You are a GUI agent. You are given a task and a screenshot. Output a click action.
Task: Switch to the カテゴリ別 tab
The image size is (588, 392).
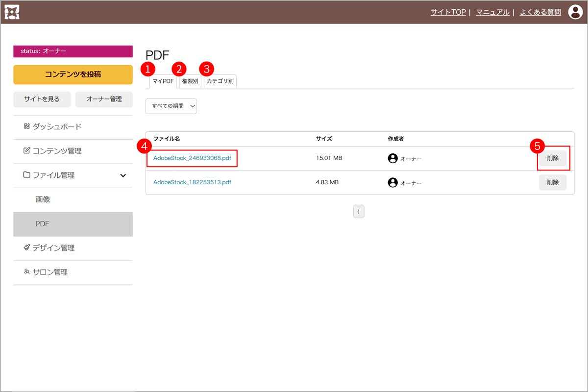coord(220,81)
